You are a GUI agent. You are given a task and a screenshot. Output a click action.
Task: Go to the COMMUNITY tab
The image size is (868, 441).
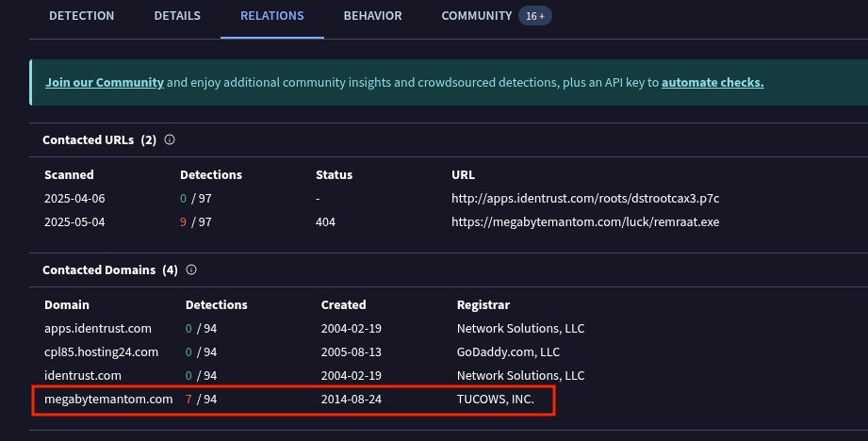pos(477,16)
